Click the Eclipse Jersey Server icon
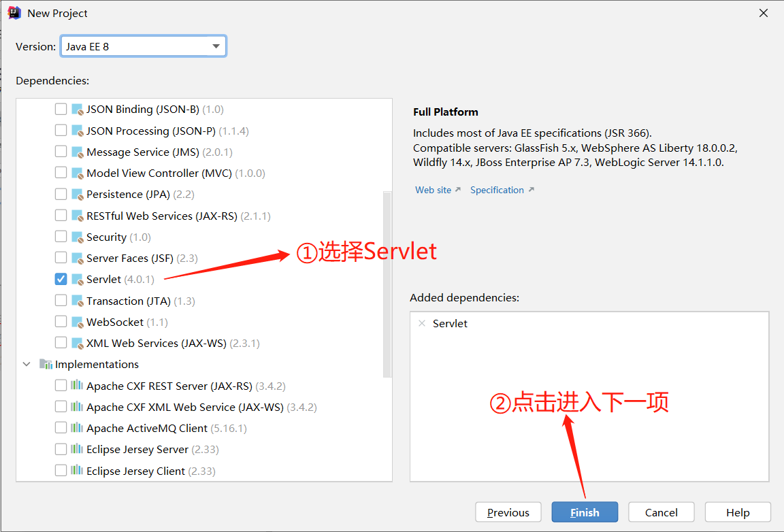The image size is (784, 532). [x=77, y=449]
